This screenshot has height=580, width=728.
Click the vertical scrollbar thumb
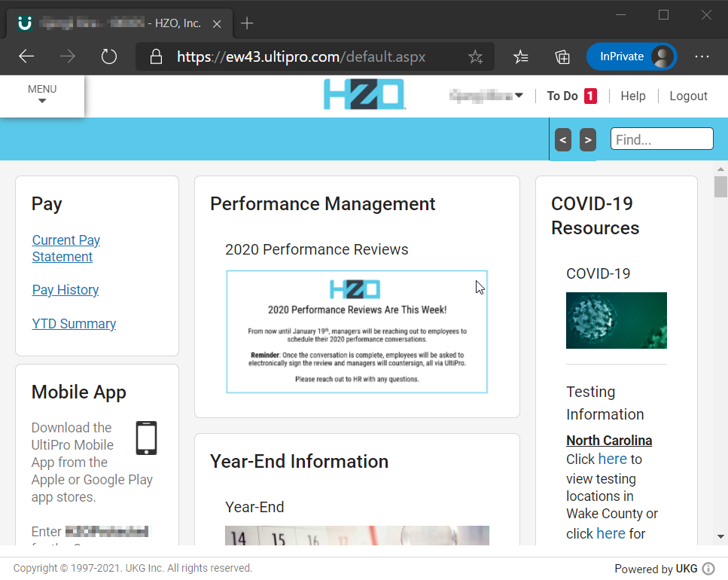coord(720,187)
